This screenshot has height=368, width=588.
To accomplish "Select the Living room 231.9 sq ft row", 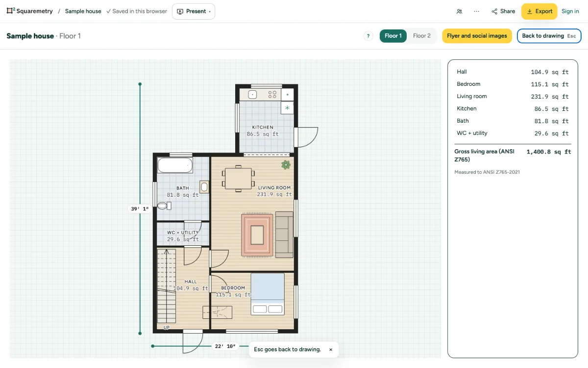I will coord(513,96).
